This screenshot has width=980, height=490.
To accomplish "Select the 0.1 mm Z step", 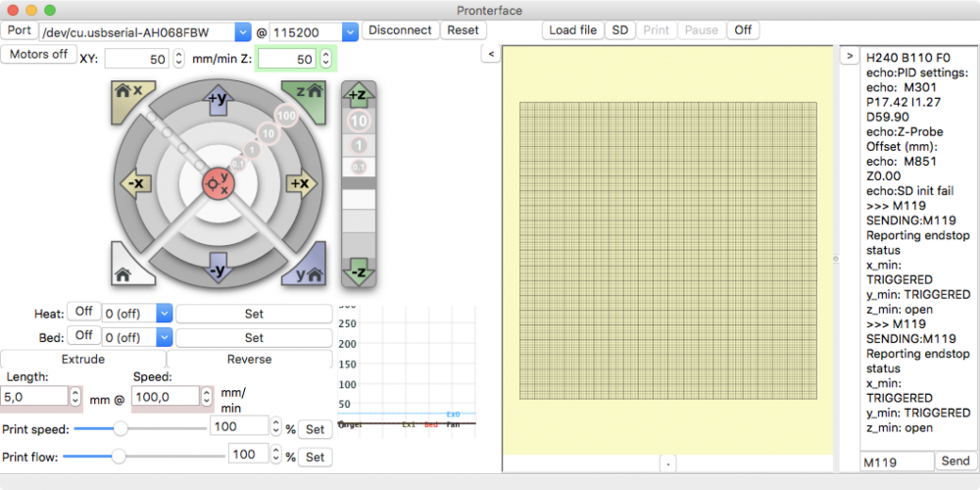I will point(358,167).
